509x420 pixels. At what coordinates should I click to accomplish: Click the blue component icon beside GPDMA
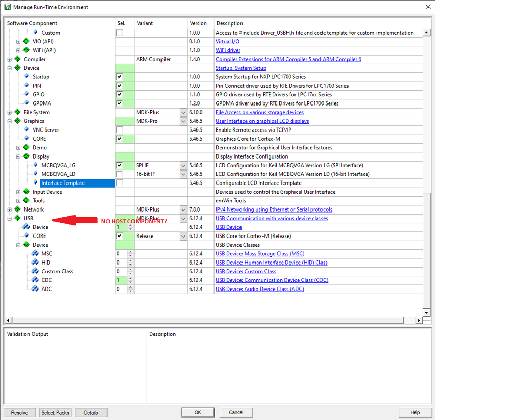pos(26,103)
